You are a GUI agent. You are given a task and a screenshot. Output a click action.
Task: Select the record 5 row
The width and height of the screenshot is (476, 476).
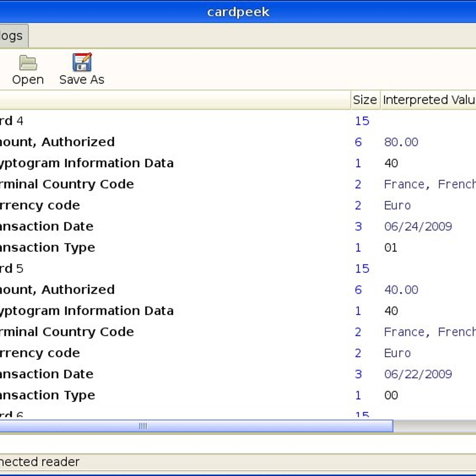pos(238,269)
